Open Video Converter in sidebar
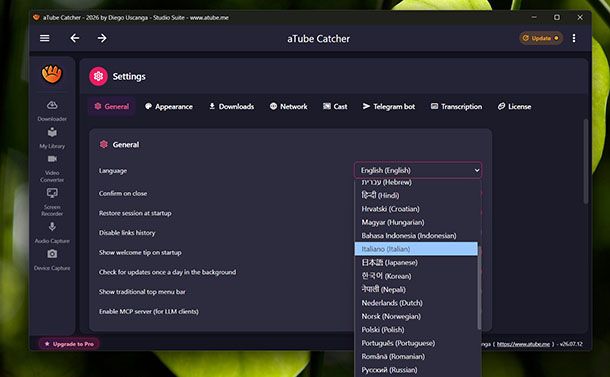610x377 pixels. pos(52,169)
